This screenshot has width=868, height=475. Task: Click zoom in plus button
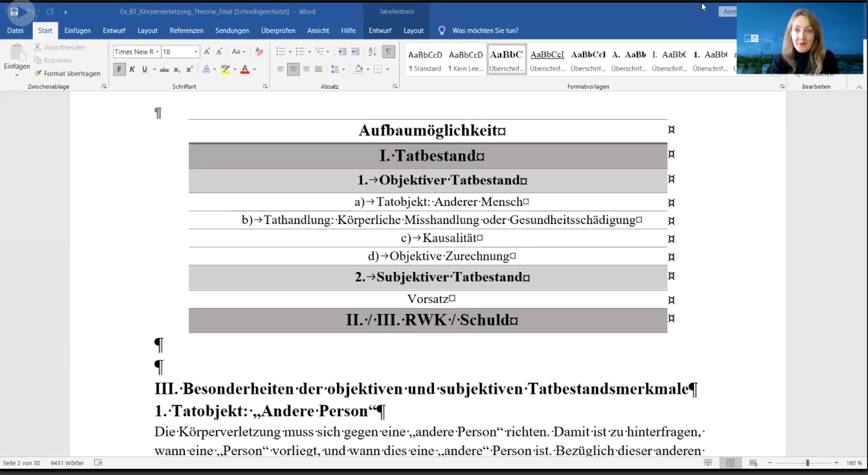click(x=836, y=463)
